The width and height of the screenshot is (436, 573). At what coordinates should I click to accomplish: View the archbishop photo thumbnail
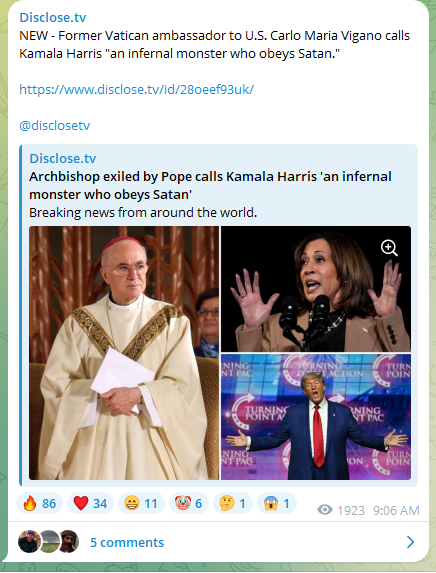[x=124, y=353]
